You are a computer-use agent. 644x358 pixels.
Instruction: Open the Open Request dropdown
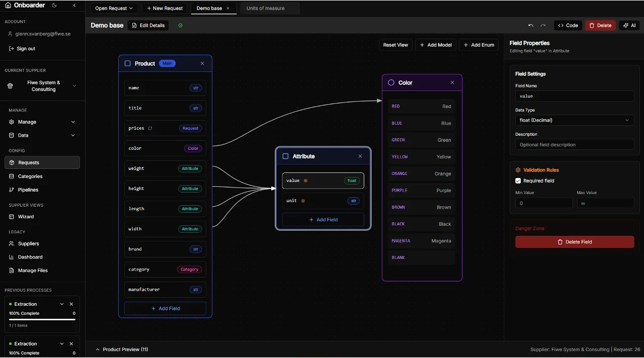click(x=114, y=8)
